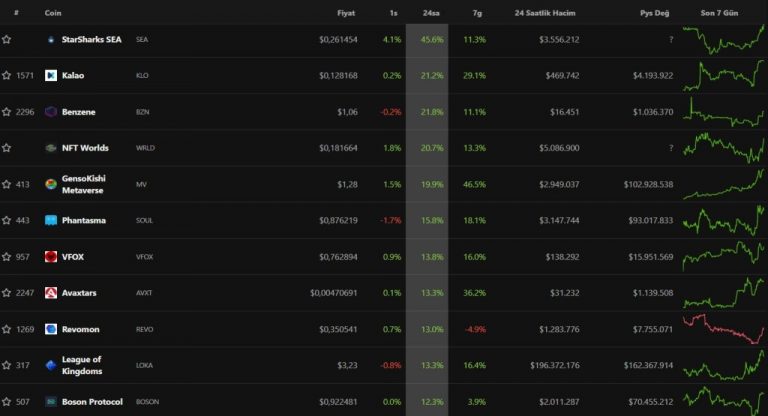Open the Phantasma coin page

[84, 220]
